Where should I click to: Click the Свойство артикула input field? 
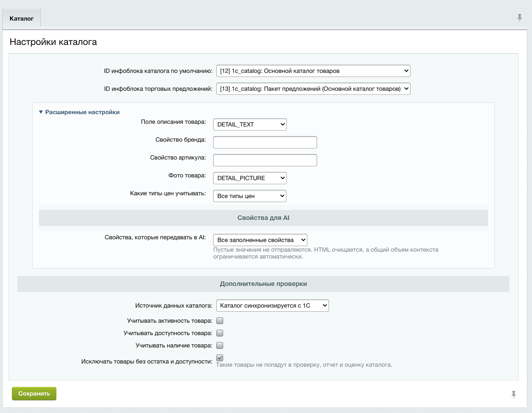click(265, 160)
